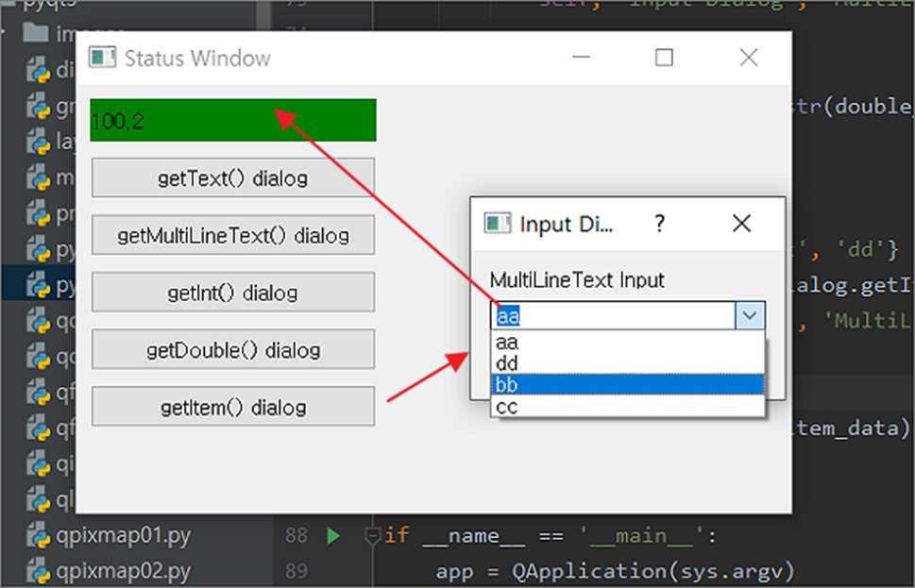Click the Status Window title bar icon

(x=103, y=58)
